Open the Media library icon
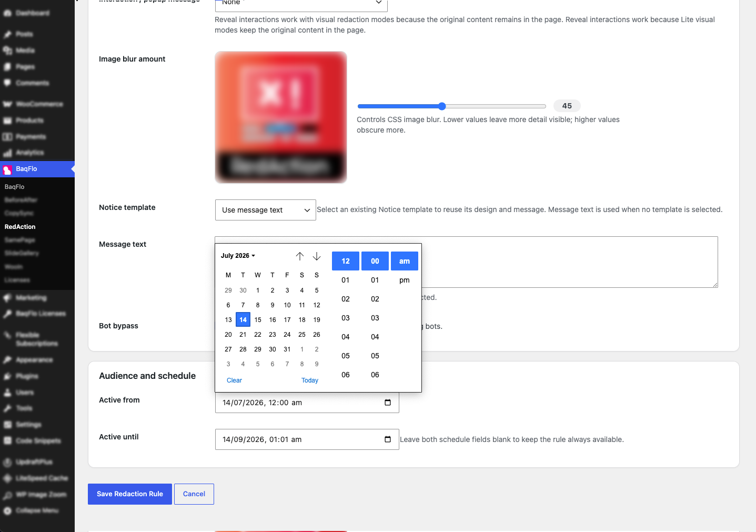This screenshot has height=532, width=756. coord(7,51)
